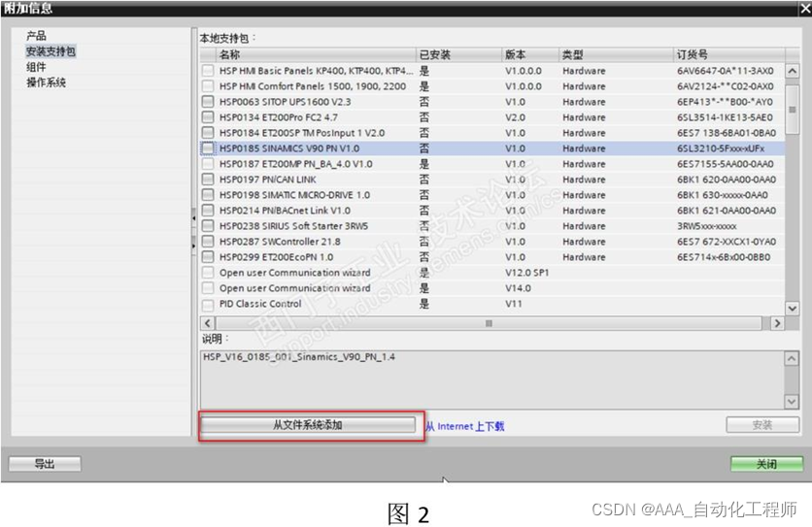Check the HSP0134 ET200Pro FC2 4.7 box
The image size is (812, 527).
pos(208,117)
